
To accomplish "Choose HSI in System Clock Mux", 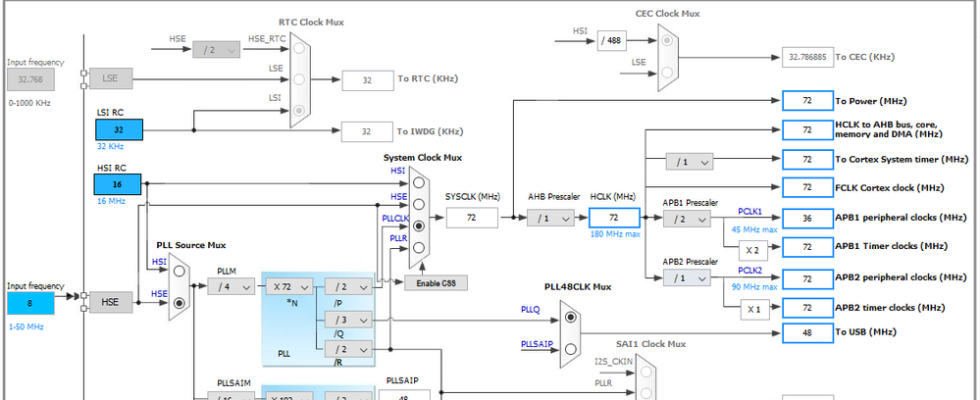I will point(418,182).
